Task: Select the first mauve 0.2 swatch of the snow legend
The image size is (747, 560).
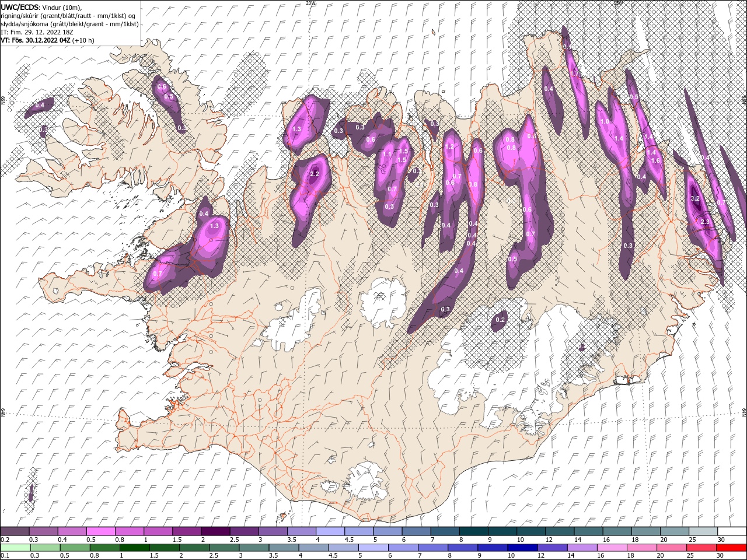Action: (15, 531)
